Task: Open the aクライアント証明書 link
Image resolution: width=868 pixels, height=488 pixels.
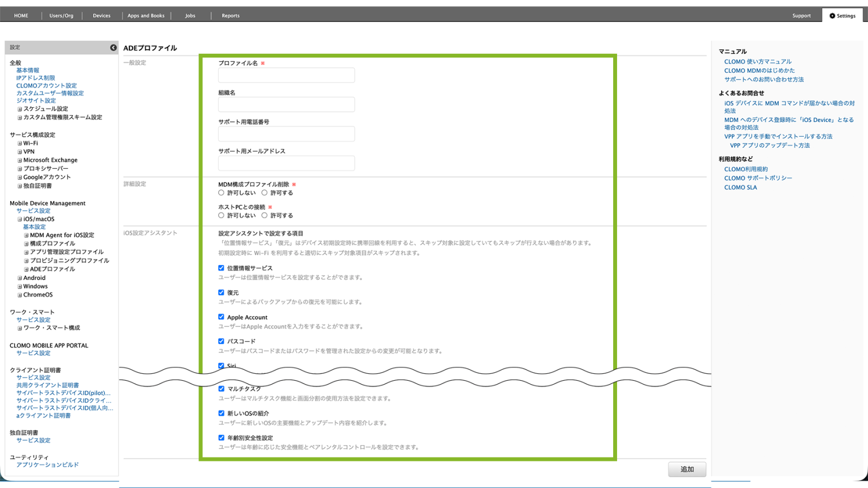Action: pos(44,416)
